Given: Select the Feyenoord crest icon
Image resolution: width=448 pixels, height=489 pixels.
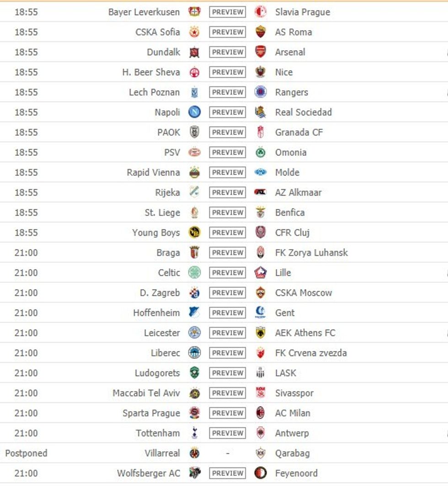Looking at the screenshot, I should coord(261,473).
